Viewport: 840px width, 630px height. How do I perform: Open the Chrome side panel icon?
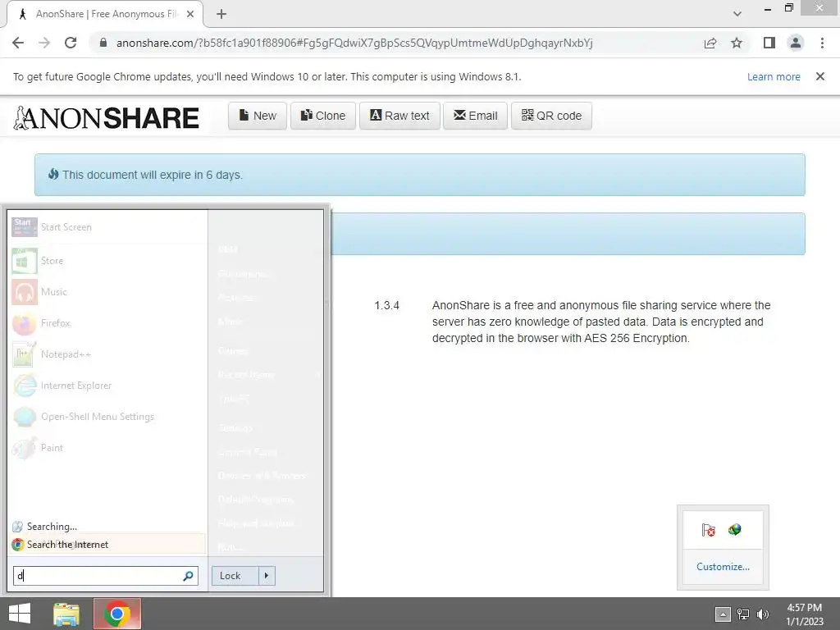click(x=769, y=43)
